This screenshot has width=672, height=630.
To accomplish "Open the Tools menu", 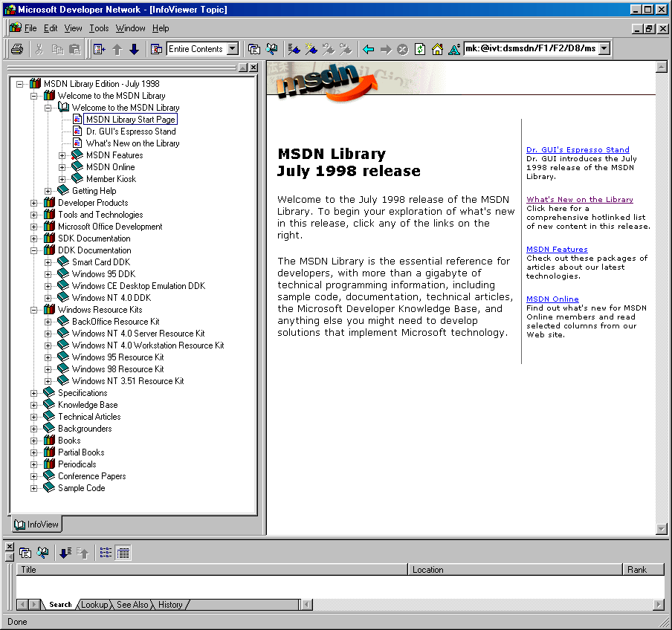I will coord(99,28).
